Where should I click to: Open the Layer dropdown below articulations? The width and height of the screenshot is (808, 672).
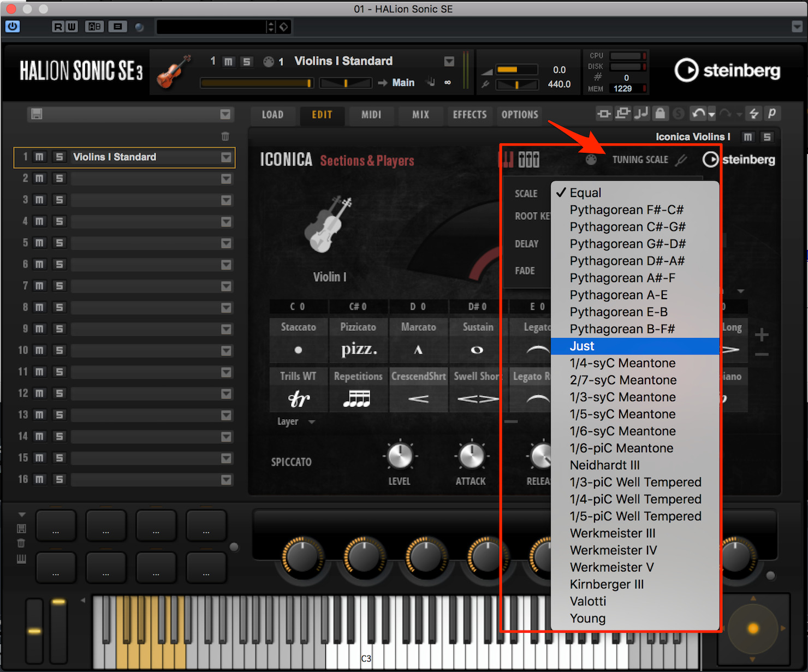[296, 421]
